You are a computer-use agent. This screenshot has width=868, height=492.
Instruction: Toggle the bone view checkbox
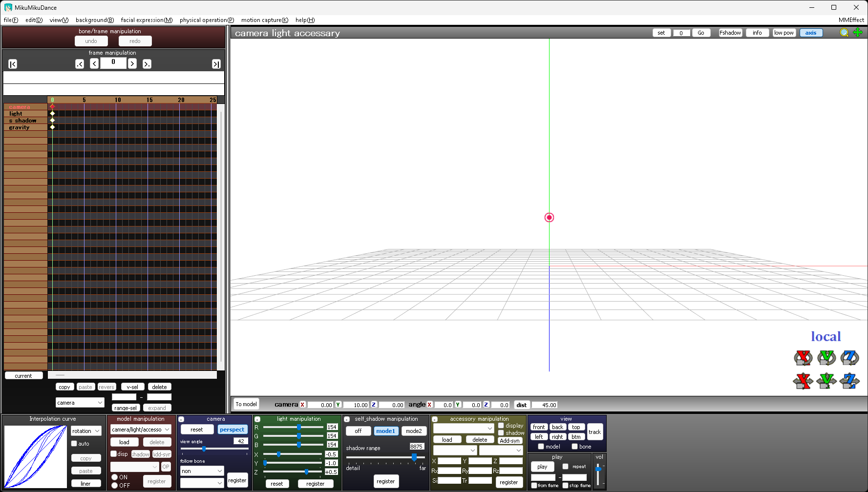coord(574,447)
